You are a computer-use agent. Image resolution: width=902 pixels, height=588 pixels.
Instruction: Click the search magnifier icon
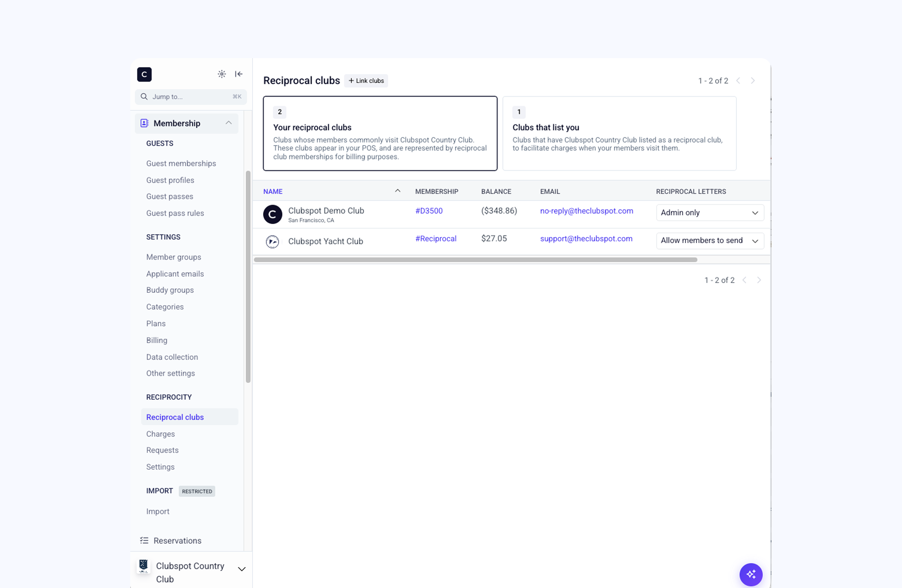tap(144, 97)
